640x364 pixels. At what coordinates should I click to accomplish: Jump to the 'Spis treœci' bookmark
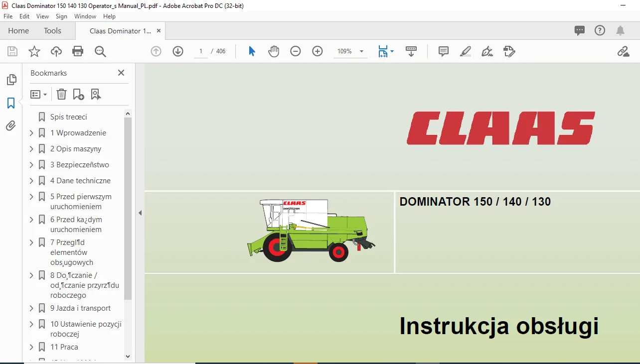(69, 117)
